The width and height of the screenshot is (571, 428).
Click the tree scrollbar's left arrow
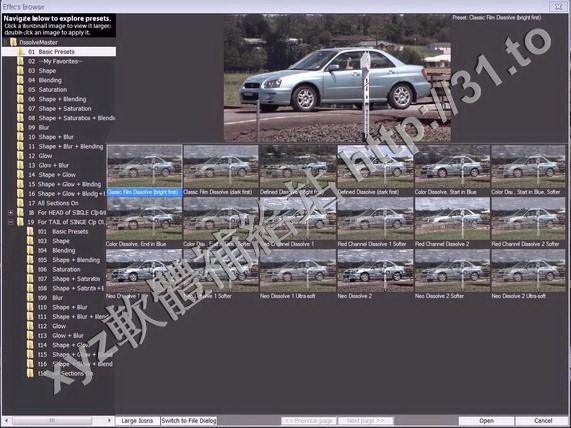(6, 420)
